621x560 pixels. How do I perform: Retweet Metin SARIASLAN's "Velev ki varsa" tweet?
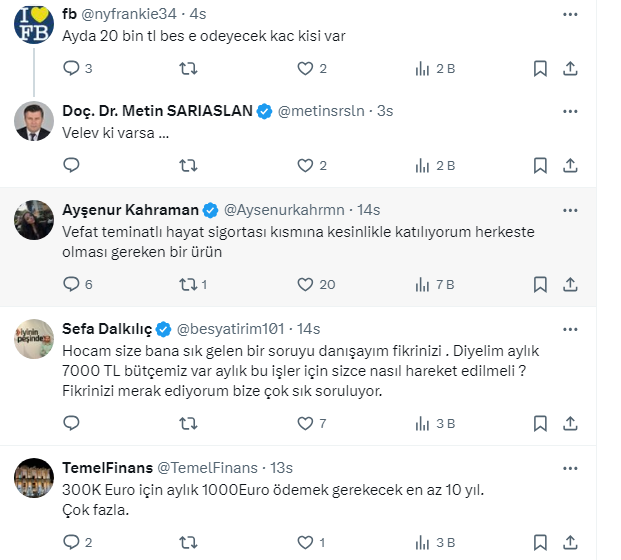coord(187,164)
